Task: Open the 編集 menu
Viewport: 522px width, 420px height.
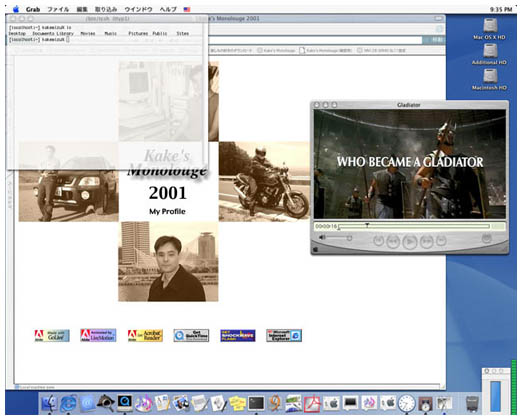Action: (x=82, y=9)
